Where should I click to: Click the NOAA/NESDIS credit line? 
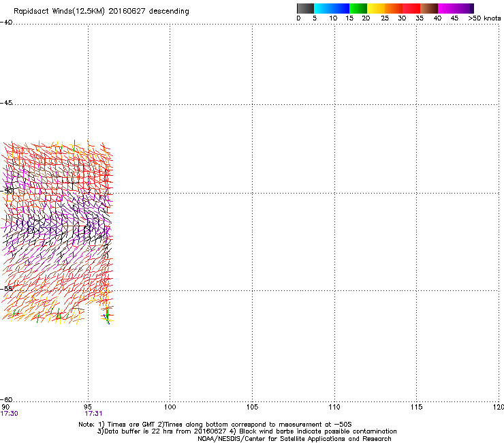294,439
